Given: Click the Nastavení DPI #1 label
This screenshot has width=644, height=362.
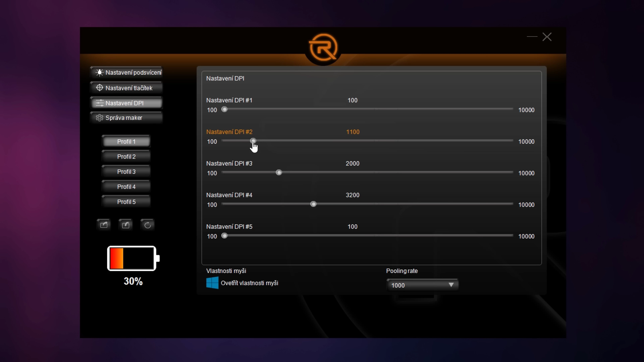Looking at the screenshot, I should click(229, 100).
